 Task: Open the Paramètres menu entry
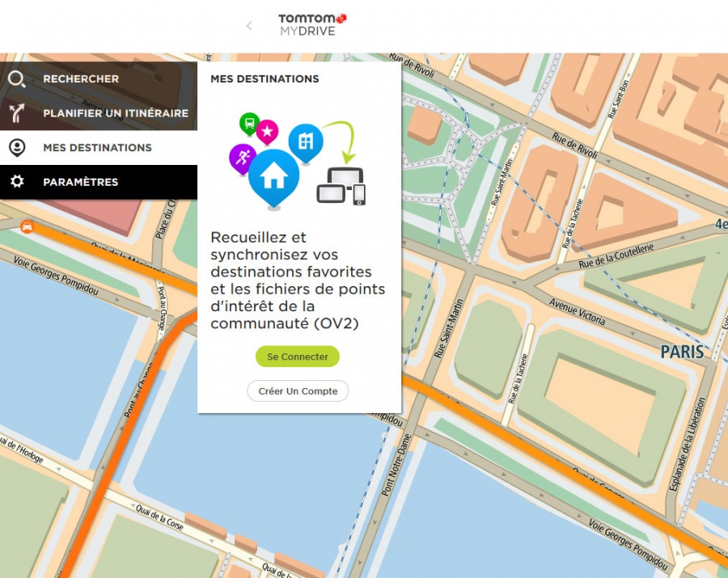[99, 182]
